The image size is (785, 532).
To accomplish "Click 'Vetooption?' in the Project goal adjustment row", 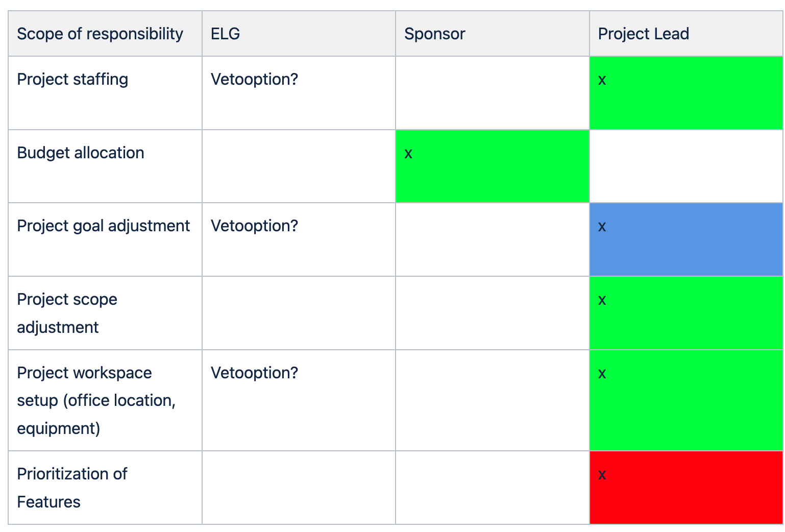I will [x=254, y=226].
